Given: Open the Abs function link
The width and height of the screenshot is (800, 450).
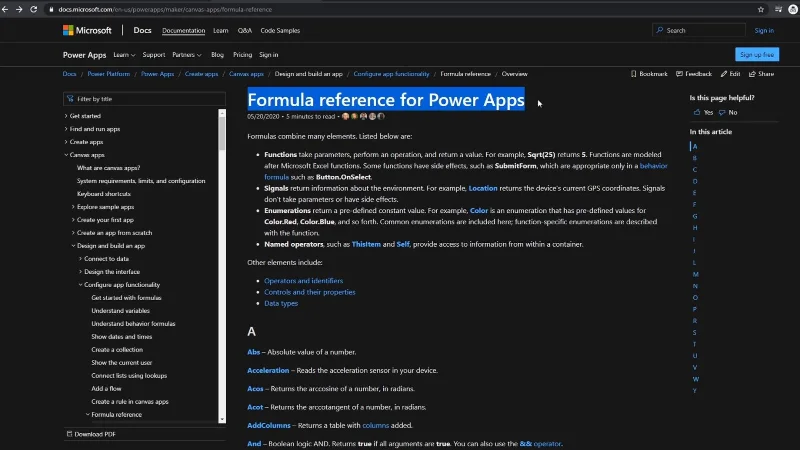Looking at the screenshot, I should [x=254, y=352].
